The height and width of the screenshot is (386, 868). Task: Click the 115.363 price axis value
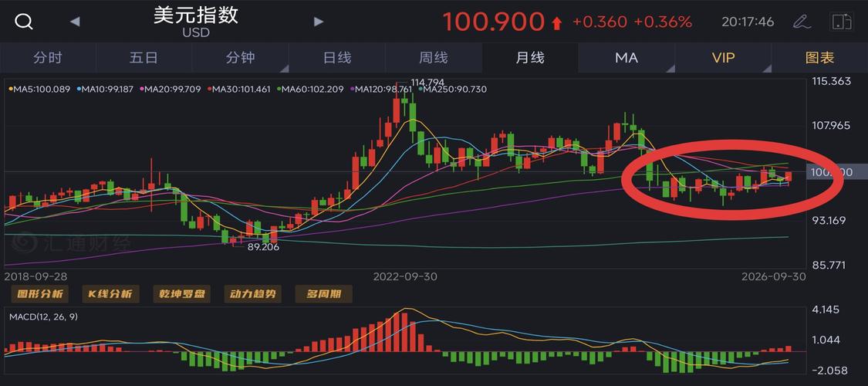(831, 81)
